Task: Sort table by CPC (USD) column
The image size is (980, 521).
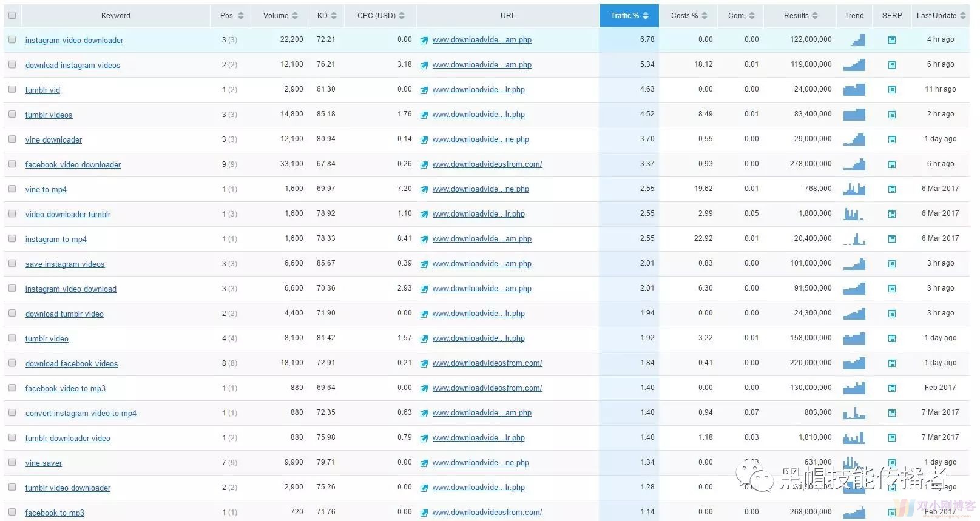Action: (380, 16)
